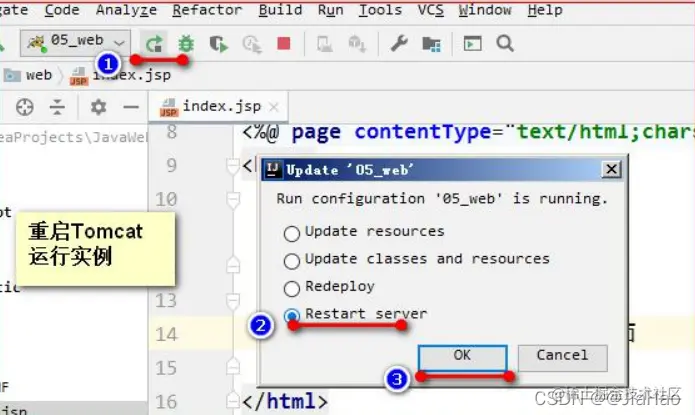Open the 05_web run configuration dropdown
This screenshot has height=415, width=695.
click(x=75, y=43)
